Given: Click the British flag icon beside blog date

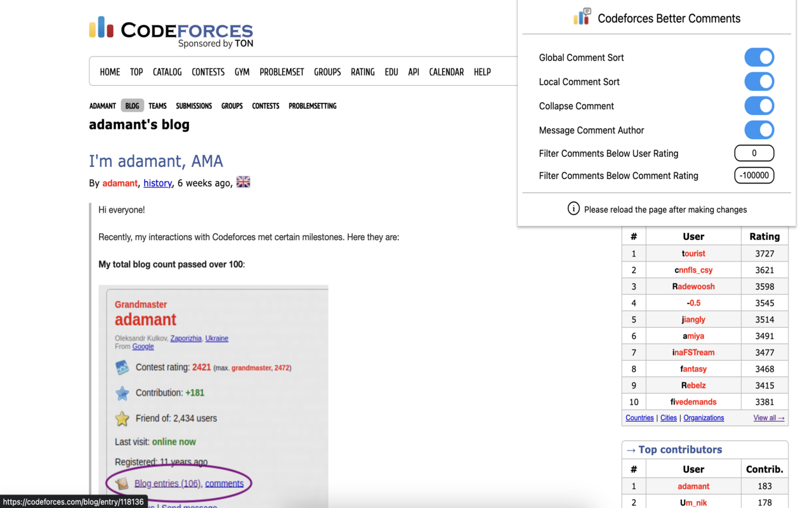Looking at the screenshot, I should coord(243,181).
